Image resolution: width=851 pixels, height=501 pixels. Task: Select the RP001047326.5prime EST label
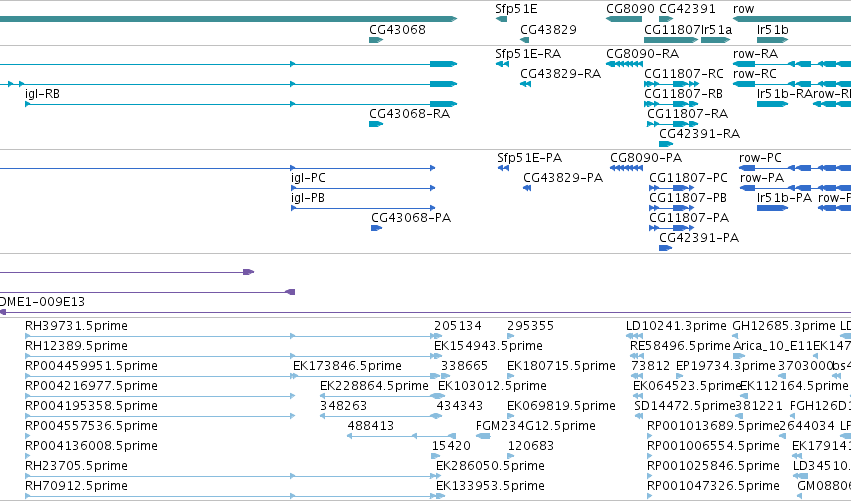click(713, 487)
